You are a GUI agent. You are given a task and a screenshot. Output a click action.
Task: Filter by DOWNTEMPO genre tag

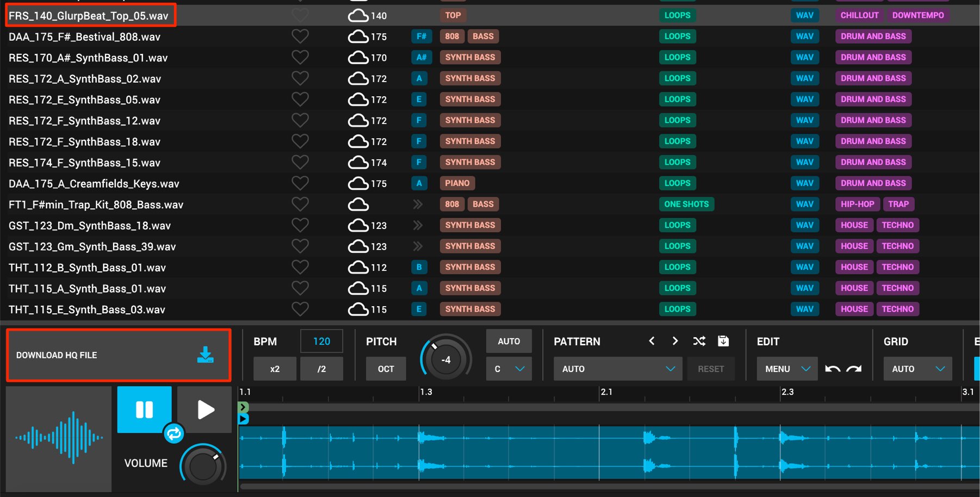pyautogui.click(x=918, y=15)
